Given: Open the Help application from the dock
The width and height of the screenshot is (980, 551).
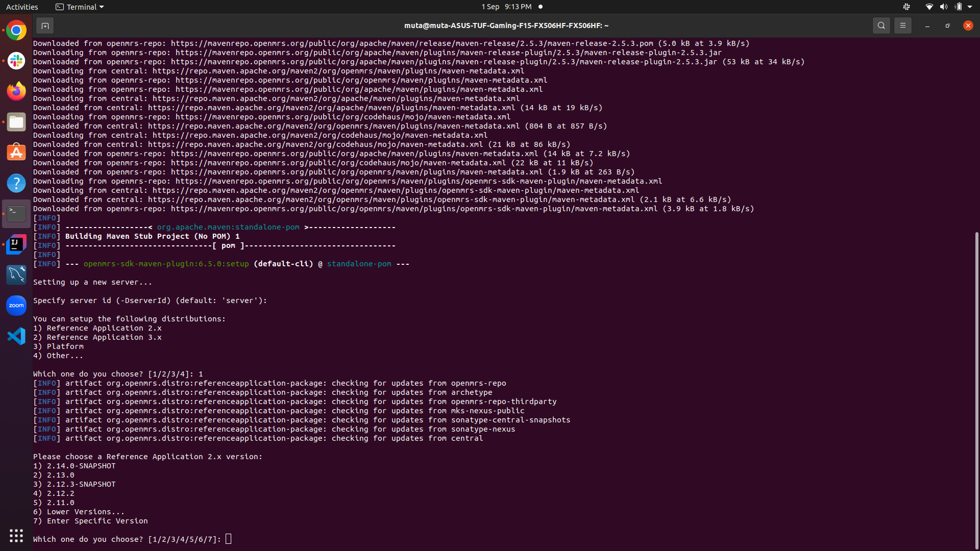Looking at the screenshot, I should tap(16, 183).
